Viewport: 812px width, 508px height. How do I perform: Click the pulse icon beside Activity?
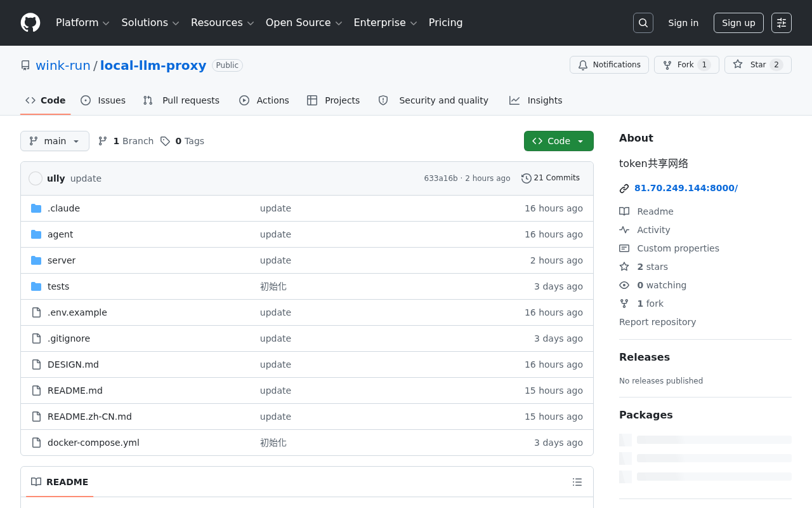[x=624, y=230]
